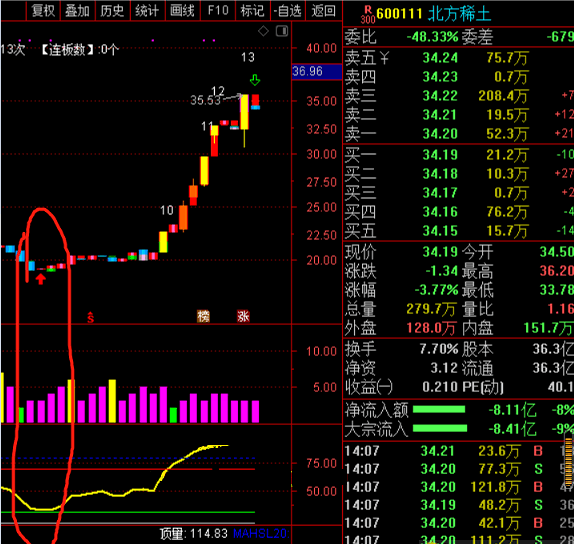This screenshot has height=544, width=574.
Task: Click 净流入额 green bar
Action: (439, 410)
